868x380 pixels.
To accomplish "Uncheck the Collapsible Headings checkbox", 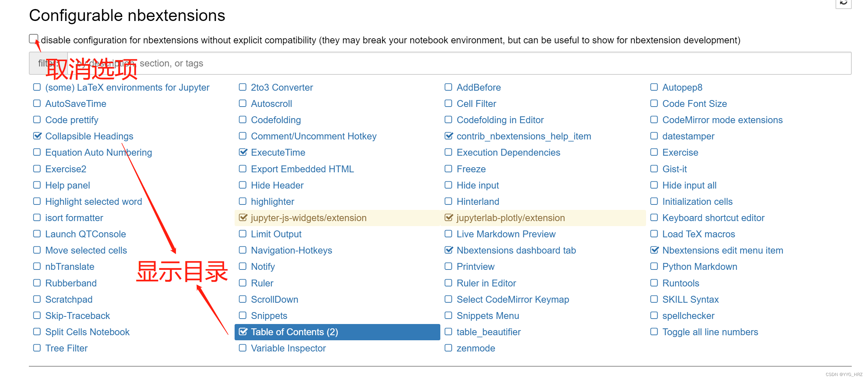I will tap(37, 136).
